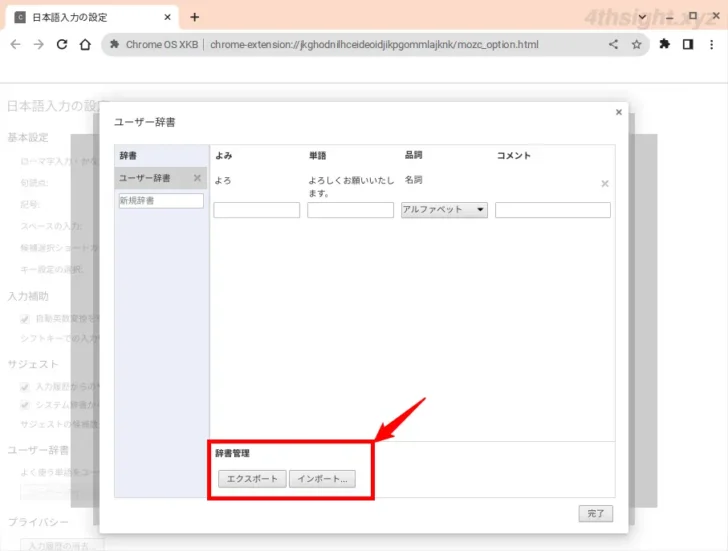Image resolution: width=728 pixels, height=551 pixels.
Task: Click the 完了 button
Action: pos(596,513)
